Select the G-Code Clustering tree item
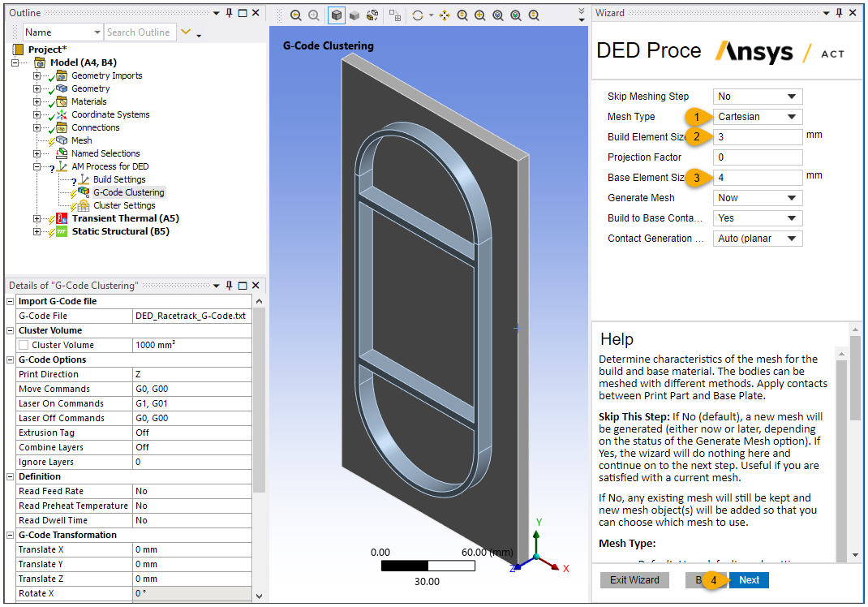This screenshot has width=868, height=607. [128, 192]
